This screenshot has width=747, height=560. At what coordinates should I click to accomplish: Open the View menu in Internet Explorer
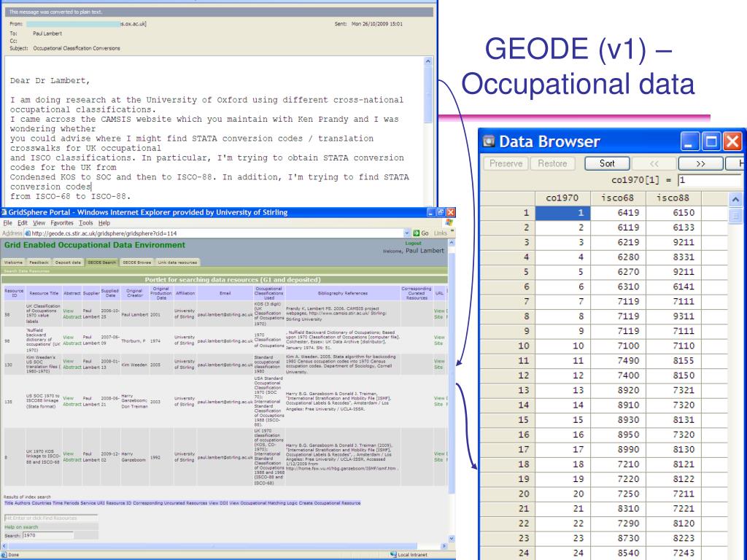(x=39, y=223)
